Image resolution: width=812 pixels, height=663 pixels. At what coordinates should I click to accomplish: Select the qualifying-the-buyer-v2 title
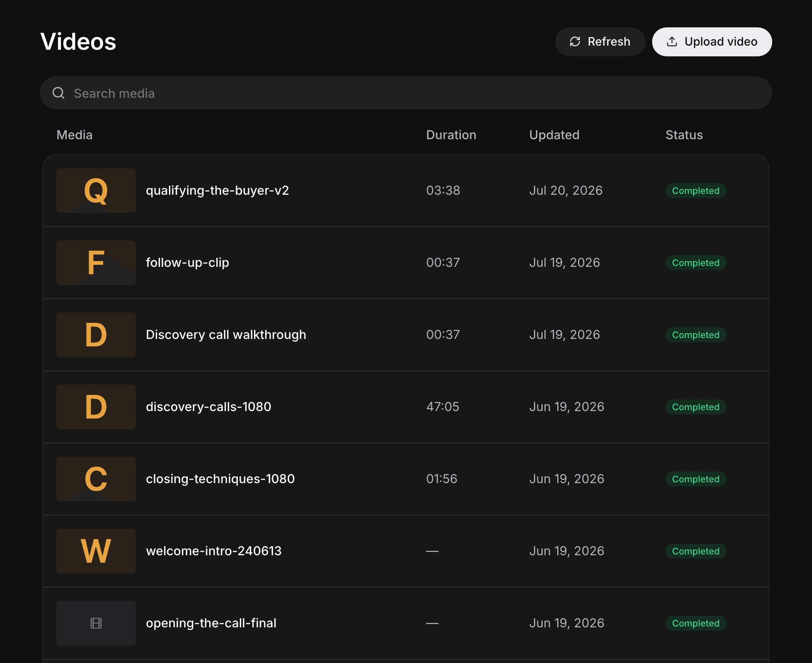217,191
